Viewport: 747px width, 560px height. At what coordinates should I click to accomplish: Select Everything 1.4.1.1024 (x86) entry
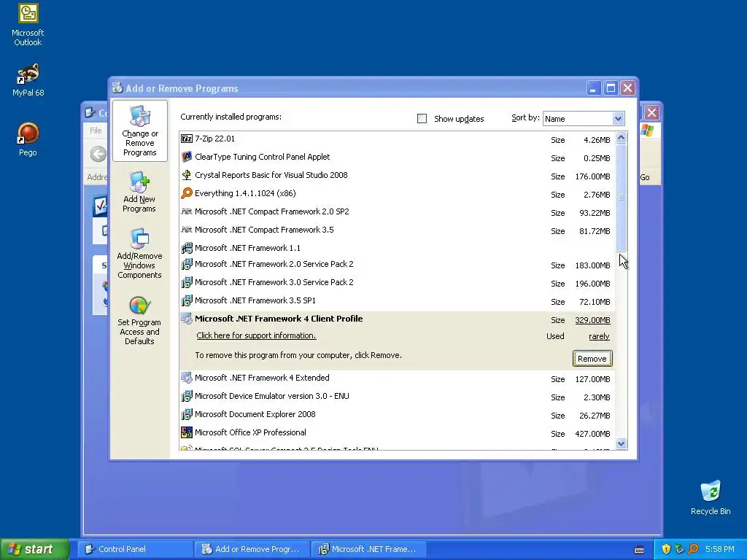pos(398,193)
